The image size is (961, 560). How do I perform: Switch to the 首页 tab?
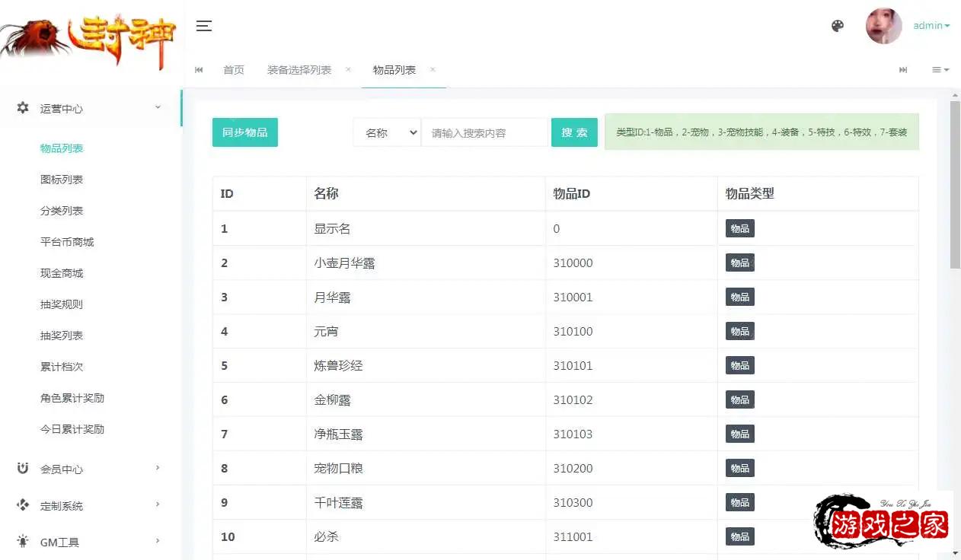point(234,70)
